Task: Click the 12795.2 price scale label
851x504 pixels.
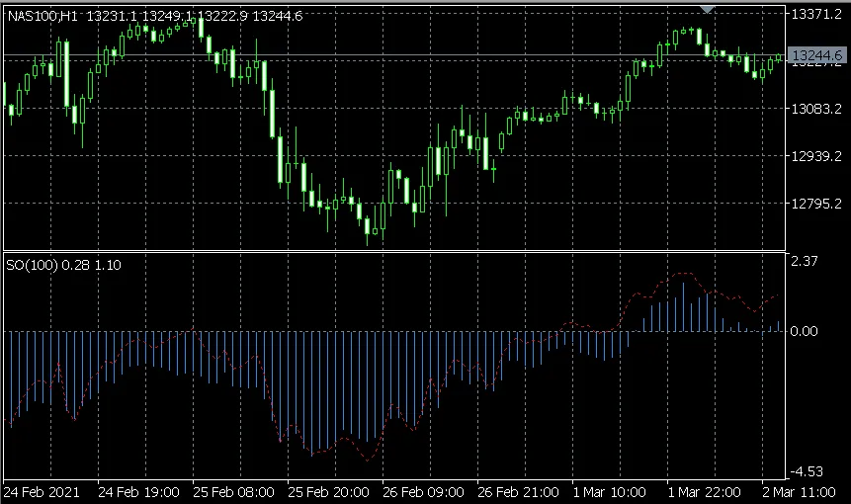Action: click(816, 204)
